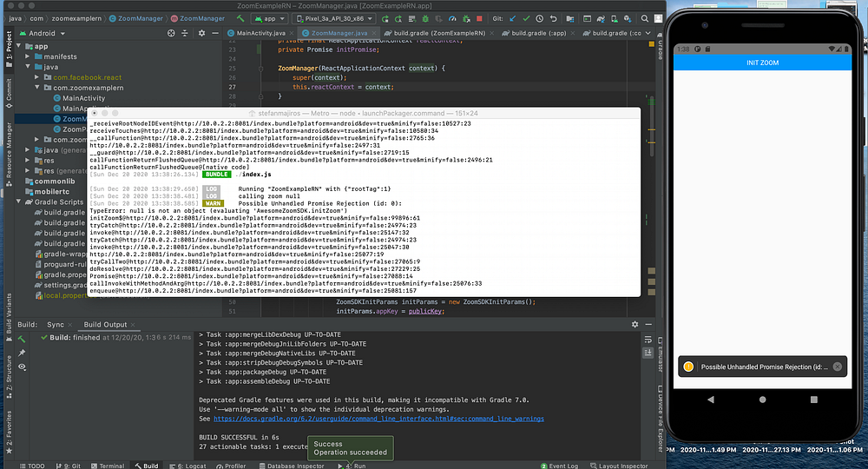Close the ZoomManager.java editor tab
The height and width of the screenshot is (469, 868).
point(373,33)
